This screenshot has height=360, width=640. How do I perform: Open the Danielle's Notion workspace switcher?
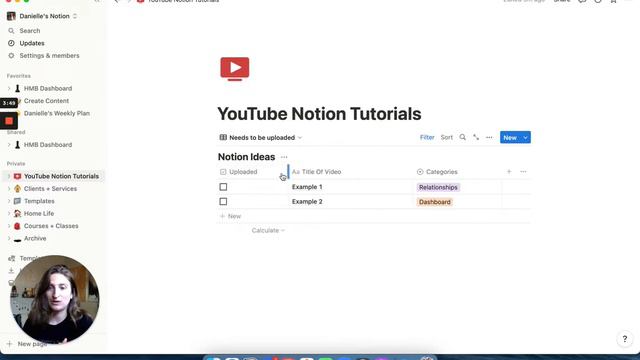pos(42,16)
